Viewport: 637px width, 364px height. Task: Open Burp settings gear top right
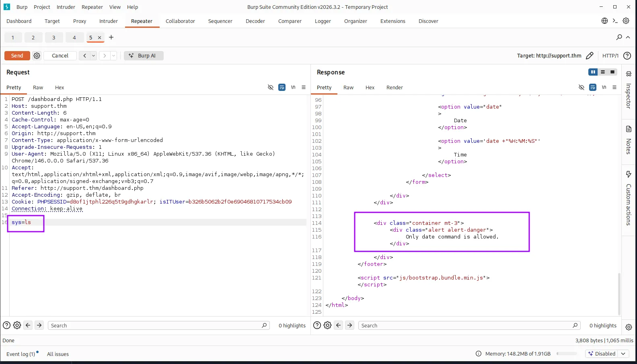[626, 21]
